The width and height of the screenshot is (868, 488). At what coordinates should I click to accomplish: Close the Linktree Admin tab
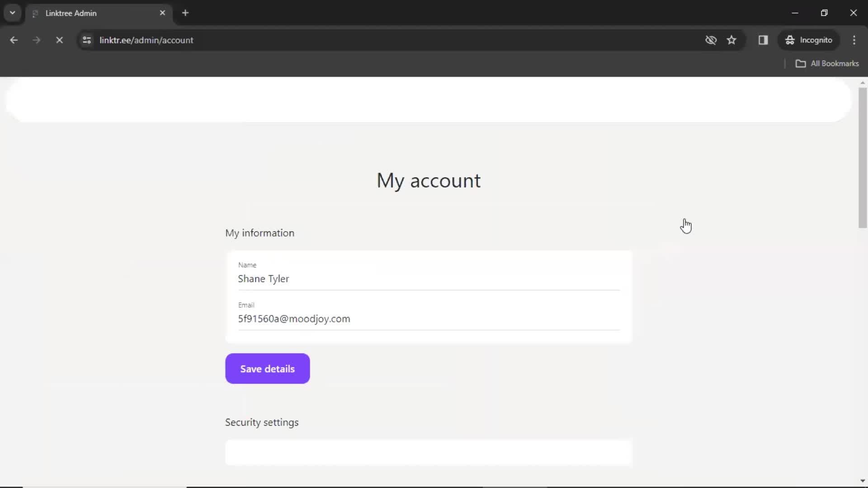point(162,13)
